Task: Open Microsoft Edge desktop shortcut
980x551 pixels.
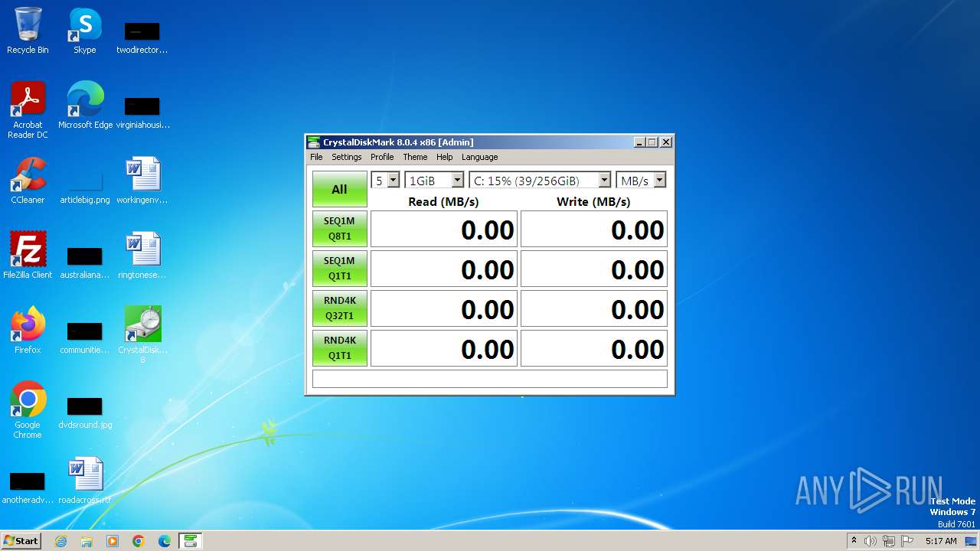Action: click(85, 106)
